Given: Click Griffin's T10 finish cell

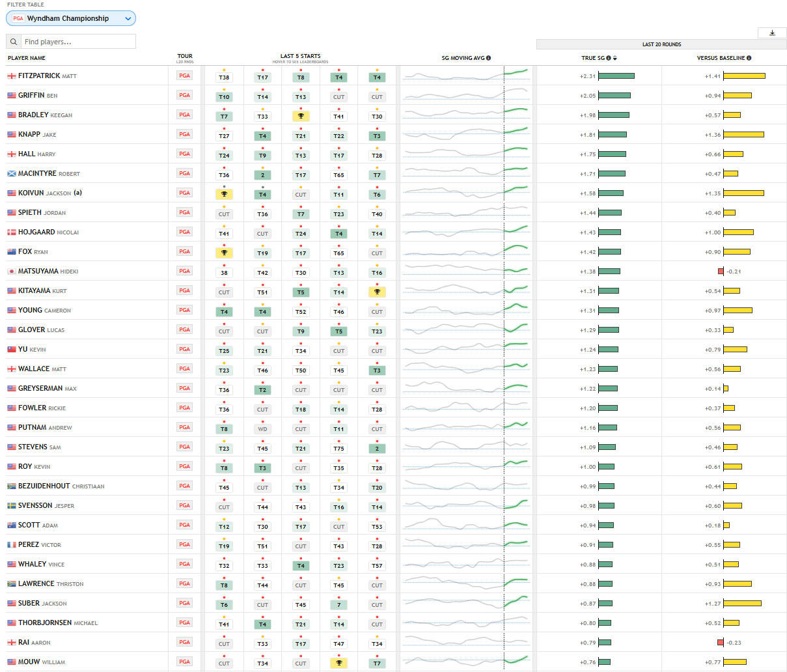Looking at the screenshot, I should (x=224, y=96).
